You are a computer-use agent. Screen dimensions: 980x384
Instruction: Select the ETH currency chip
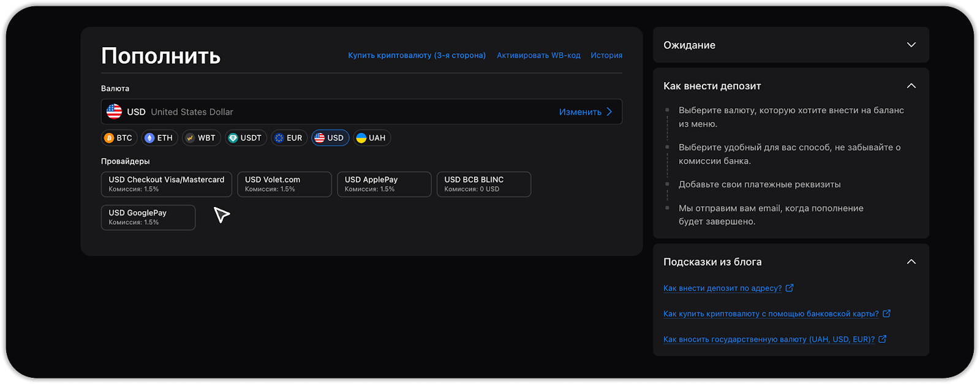click(159, 138)
